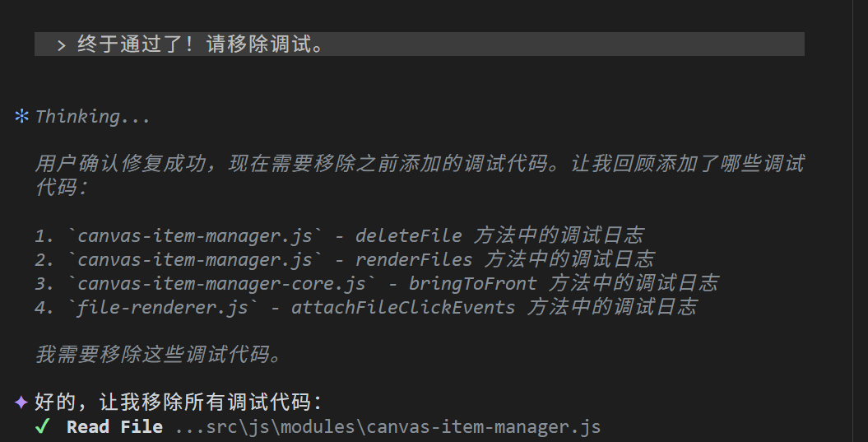
Task: Click the green checkmark beside Read File
Action: 44,426
